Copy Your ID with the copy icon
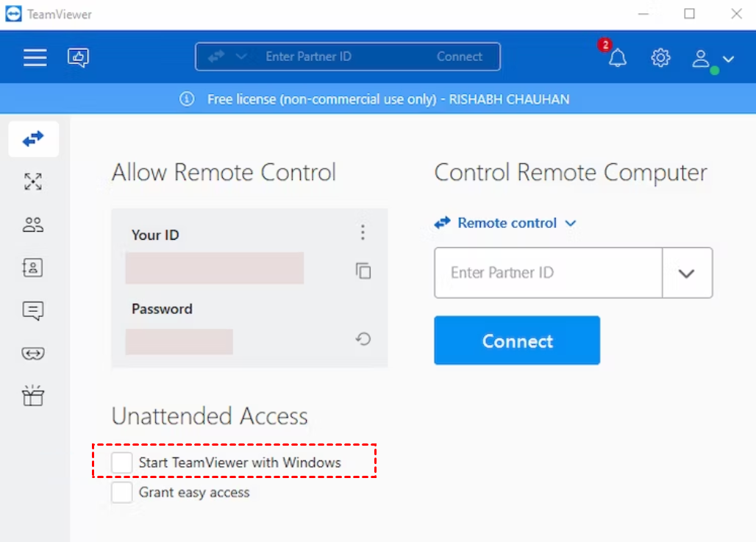The image size is (756, 542). point(363,271)
